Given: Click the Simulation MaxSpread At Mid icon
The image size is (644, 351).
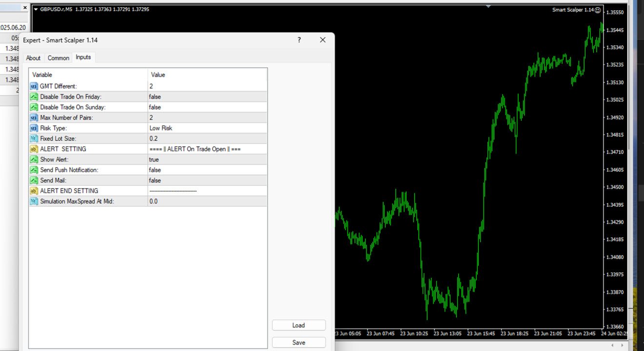Looking at the screenshot, I should tap(34, 201).
